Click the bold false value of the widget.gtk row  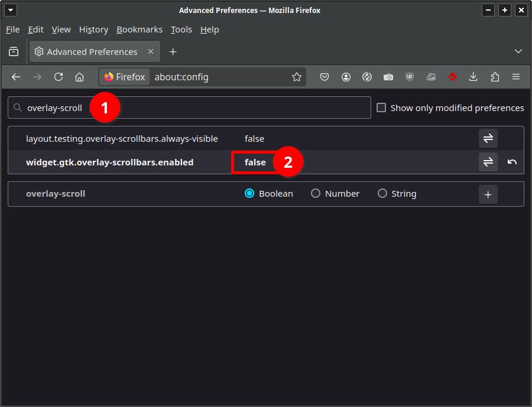click(x=255, y=162)
